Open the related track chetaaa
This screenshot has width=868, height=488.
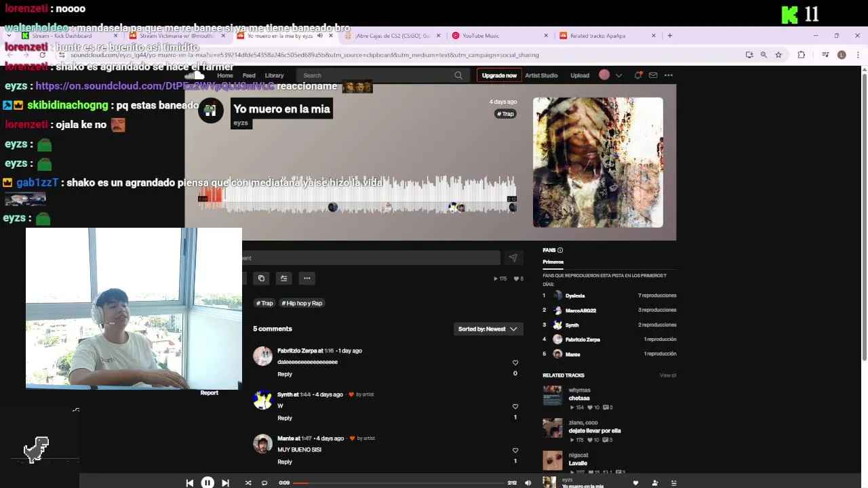579,399
